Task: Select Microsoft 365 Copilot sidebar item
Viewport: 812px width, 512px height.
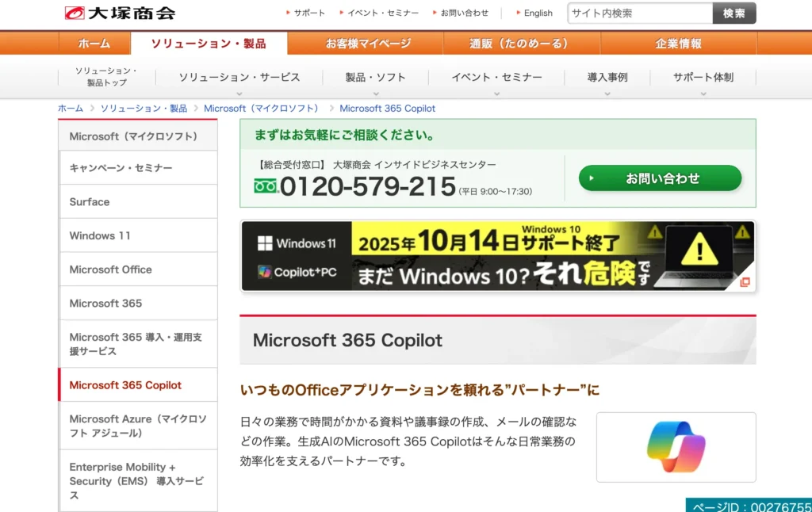Action: 138,384
